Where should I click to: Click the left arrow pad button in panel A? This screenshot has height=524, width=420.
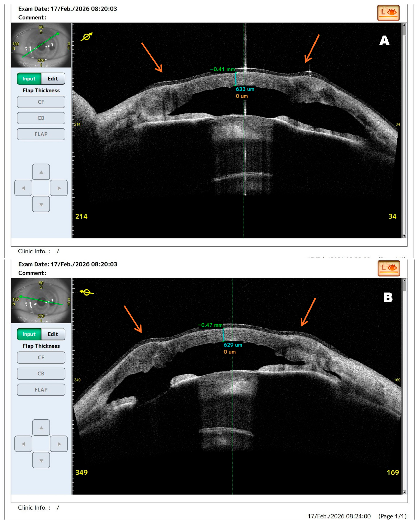point(23,188)
